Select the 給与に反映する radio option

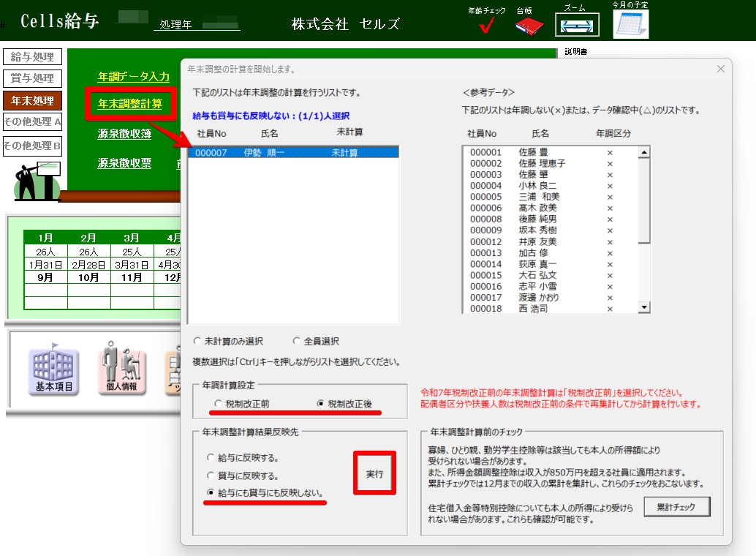pos(211,458)
